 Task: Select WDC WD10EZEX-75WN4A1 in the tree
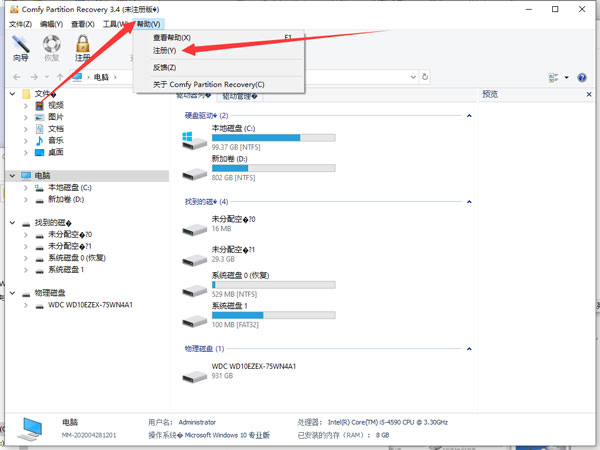tap(90, 305)
